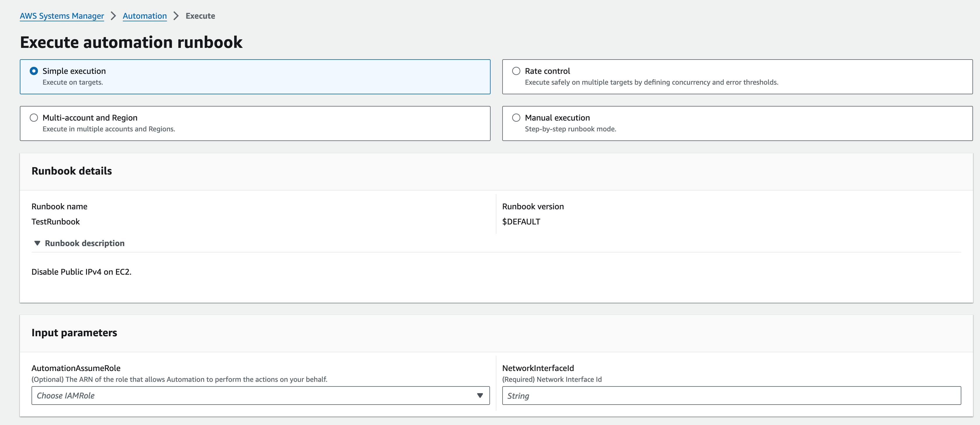Click the chevron after AWS Systems Manager
The height and width of the screenshot is (425, 980).
point(113,16)
